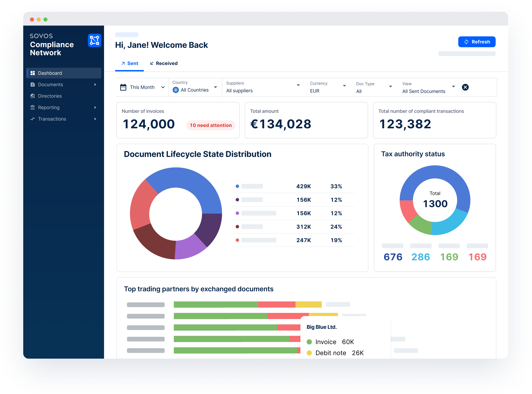Screen dimensions: 532x394
Task: Click the Refresh button
Action: (477, 41)
